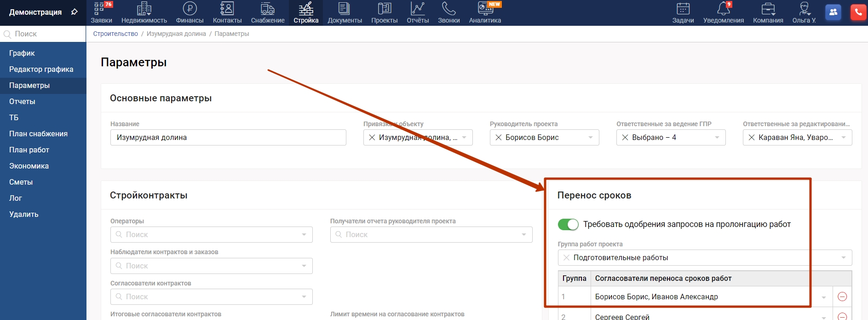Screen dimensions: 868x320
Task: Remove approver group 1 with minus icon
Action: coord(842,297)
